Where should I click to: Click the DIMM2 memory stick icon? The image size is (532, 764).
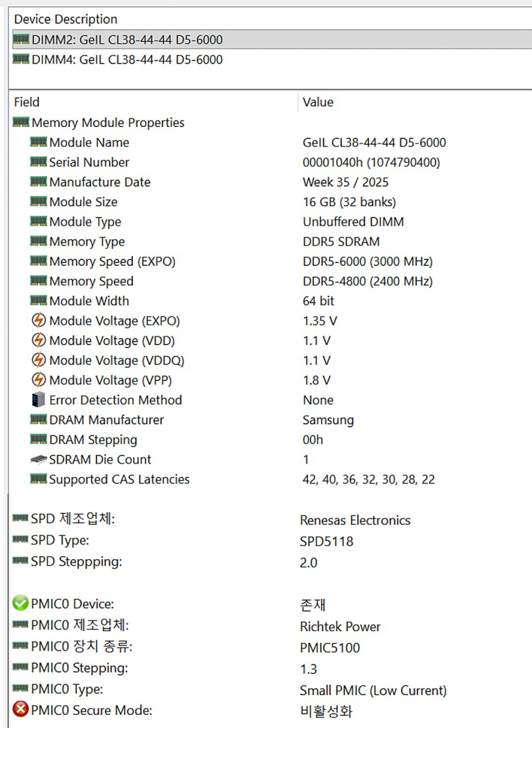[21, 40]
